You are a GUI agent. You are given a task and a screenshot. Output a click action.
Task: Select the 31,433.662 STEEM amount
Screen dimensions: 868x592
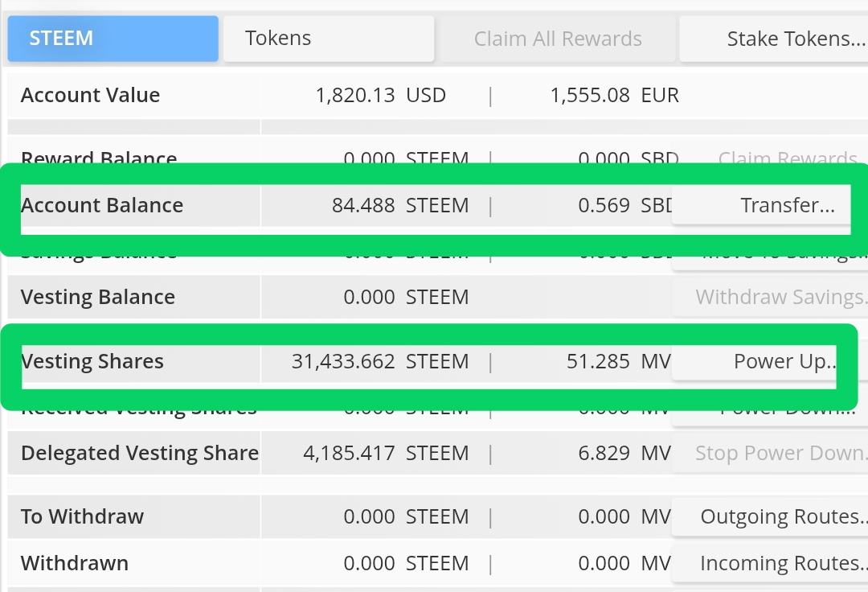coord(380,362)
